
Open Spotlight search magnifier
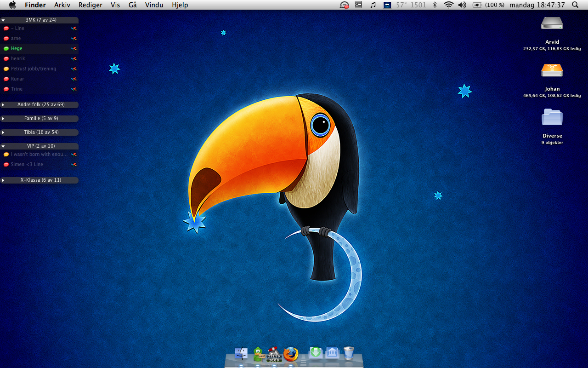tap(575, 5)
